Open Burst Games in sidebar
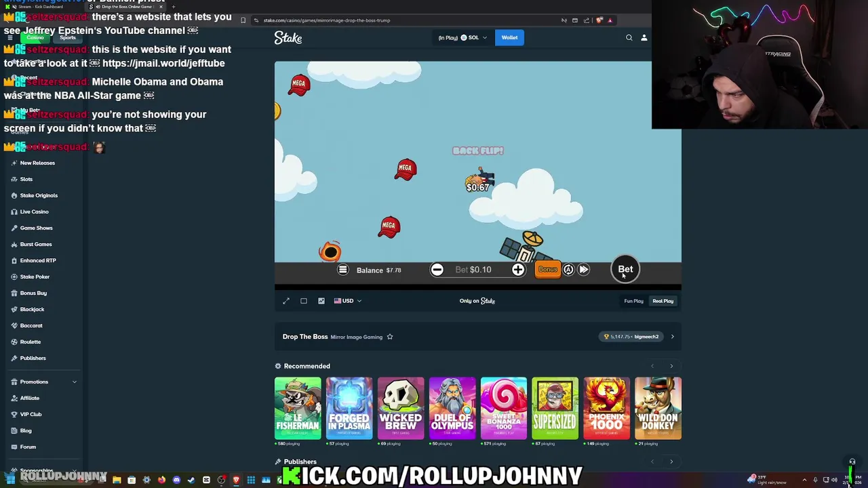The image size is (868, 488). 43,244
